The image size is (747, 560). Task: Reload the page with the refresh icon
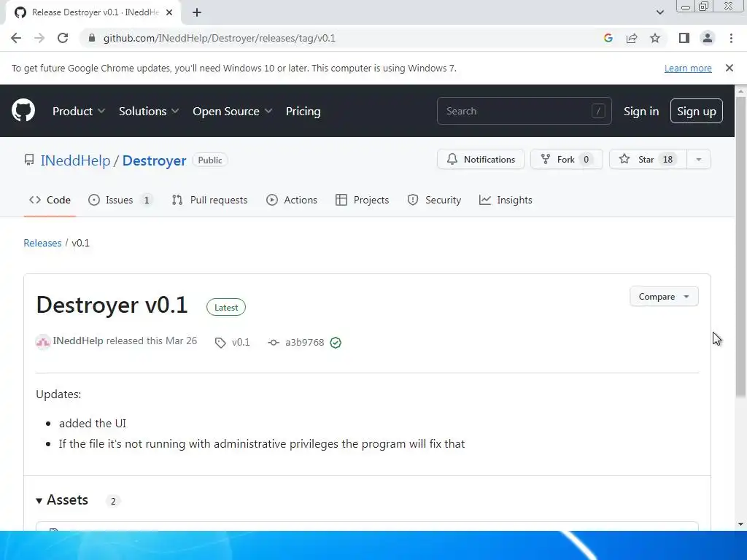click(x=63, y=38)
